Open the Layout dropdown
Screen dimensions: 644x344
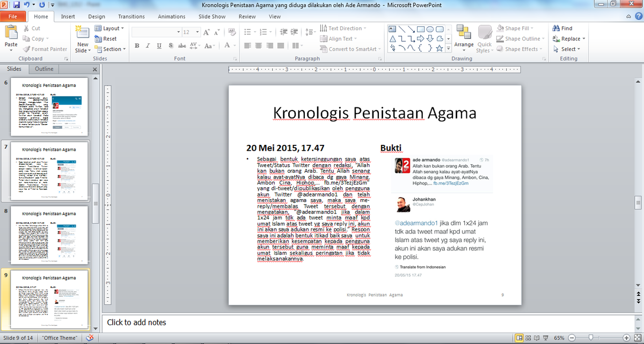pos(109,28)
